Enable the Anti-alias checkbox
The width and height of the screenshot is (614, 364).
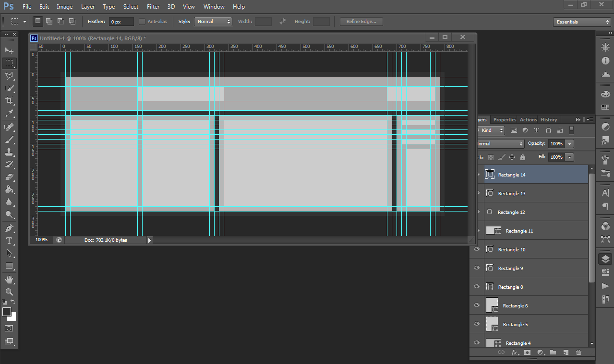pos(142,22)
